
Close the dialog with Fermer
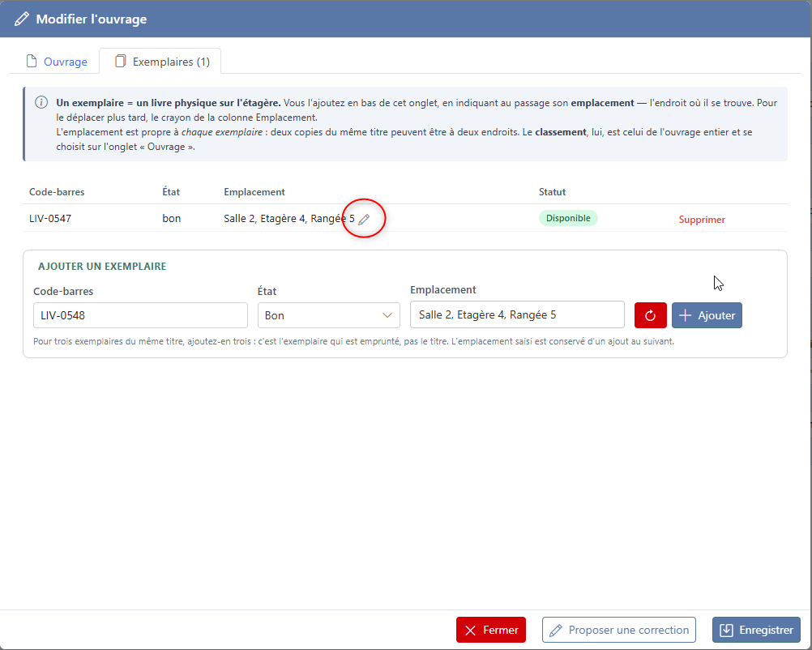click(x=491, y=630)
